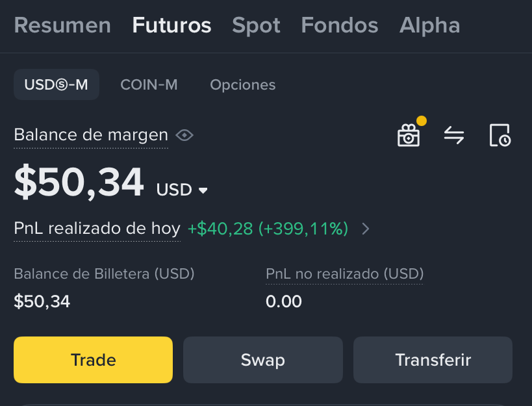Viewport: 532px width, 406px height.
Task: Switch to the Spot tab
Action: click(256, 25)
